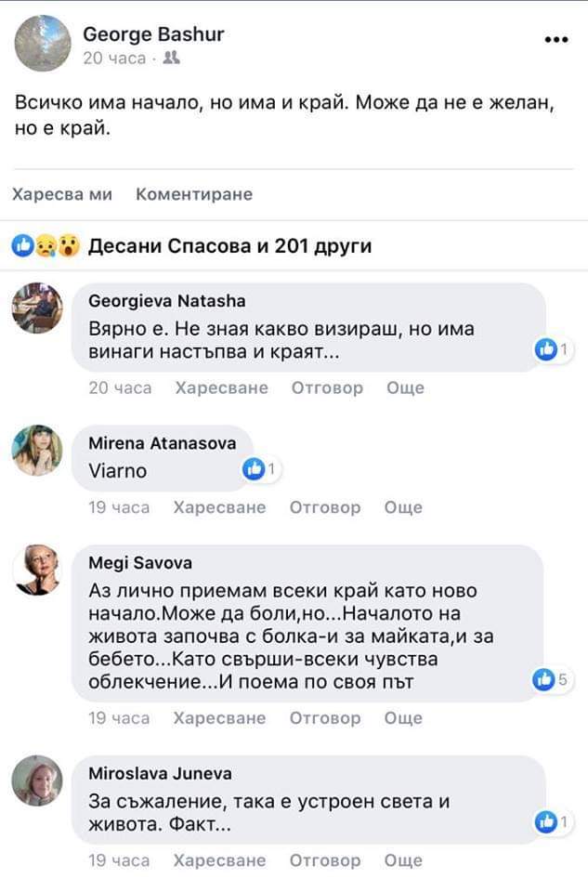
Task: Open the Десани Спасова и 201 други reactions list
Action: 229,246
